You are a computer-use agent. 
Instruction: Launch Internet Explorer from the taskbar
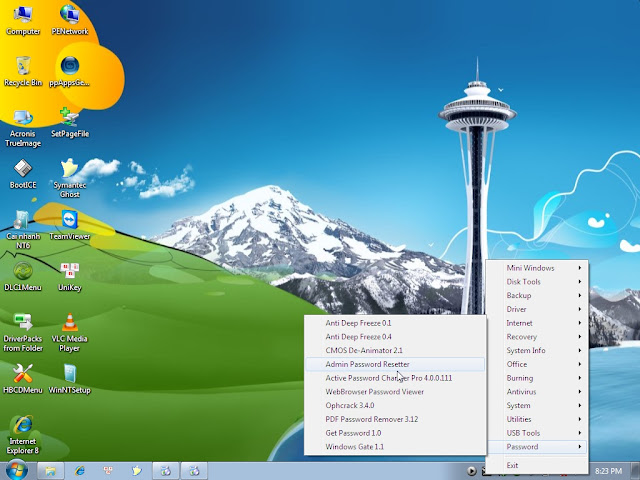tap(80, 471)
